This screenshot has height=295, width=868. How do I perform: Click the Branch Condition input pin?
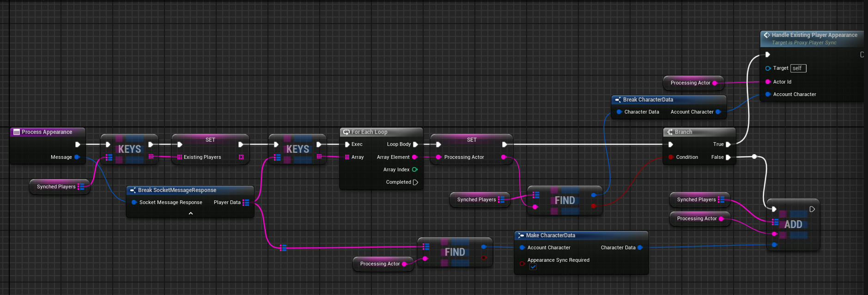tap(671, 157)
